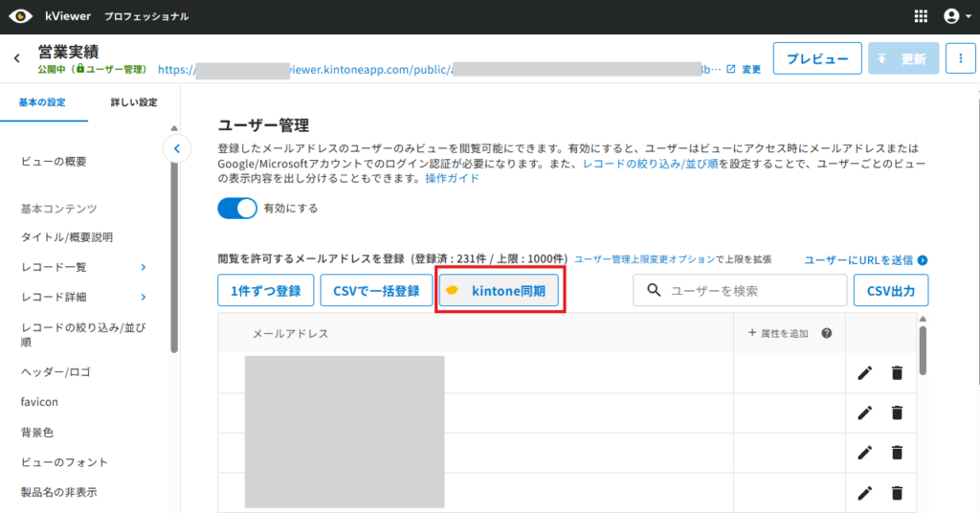
Task: Delete the fourth user row with trash
Action: pyautogui.click(x=897, y=493)
